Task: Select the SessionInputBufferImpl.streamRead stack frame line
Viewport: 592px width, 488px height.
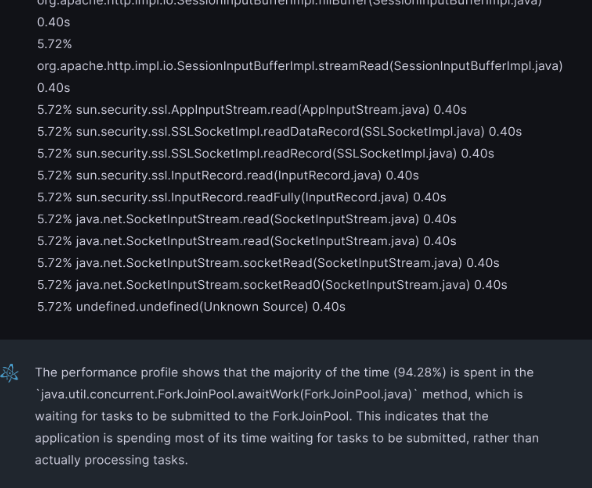Action: tap(300, 66)
